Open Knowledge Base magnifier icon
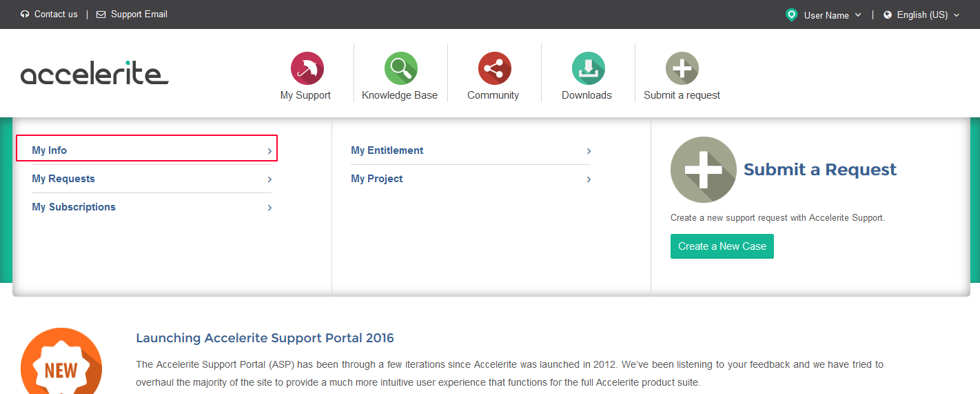The image size is (980, 394). click(400, 68)
